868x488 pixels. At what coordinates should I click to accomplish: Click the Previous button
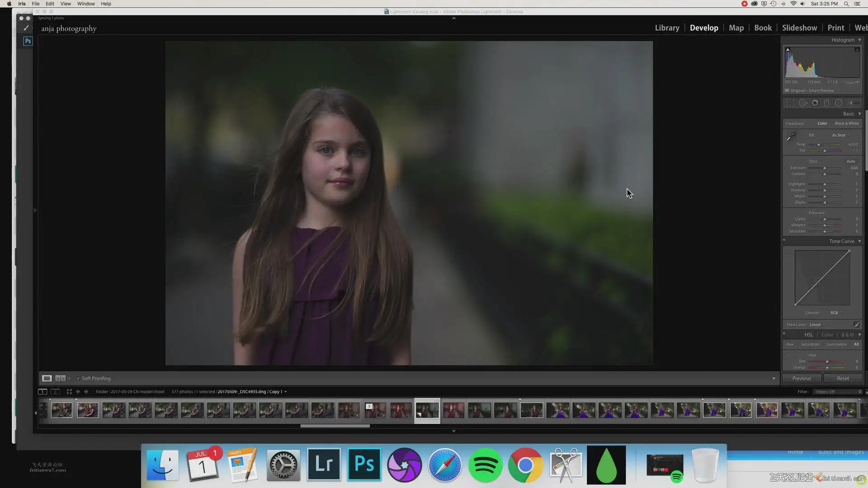pyautogui.click(x=802, y=379)
